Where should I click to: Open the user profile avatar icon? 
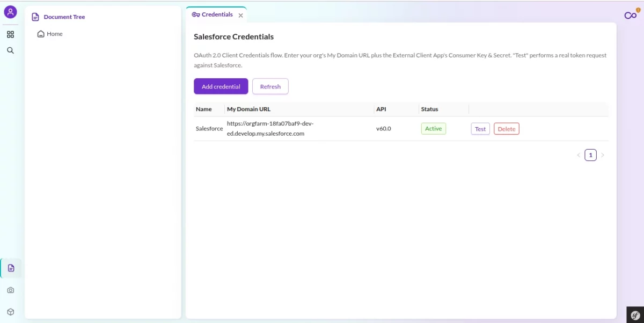pyautogui.click(x=10, y=12)
